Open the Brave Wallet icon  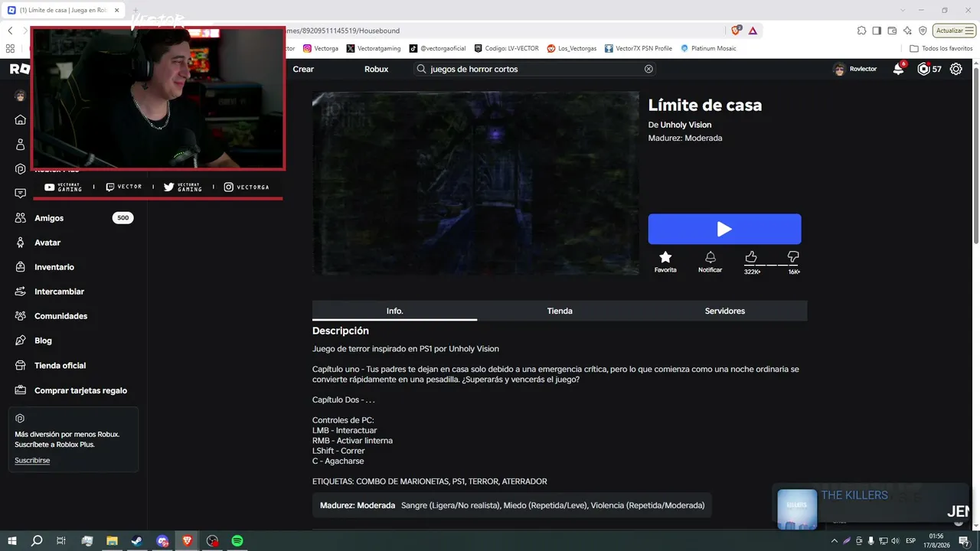(x=892, y=31)
